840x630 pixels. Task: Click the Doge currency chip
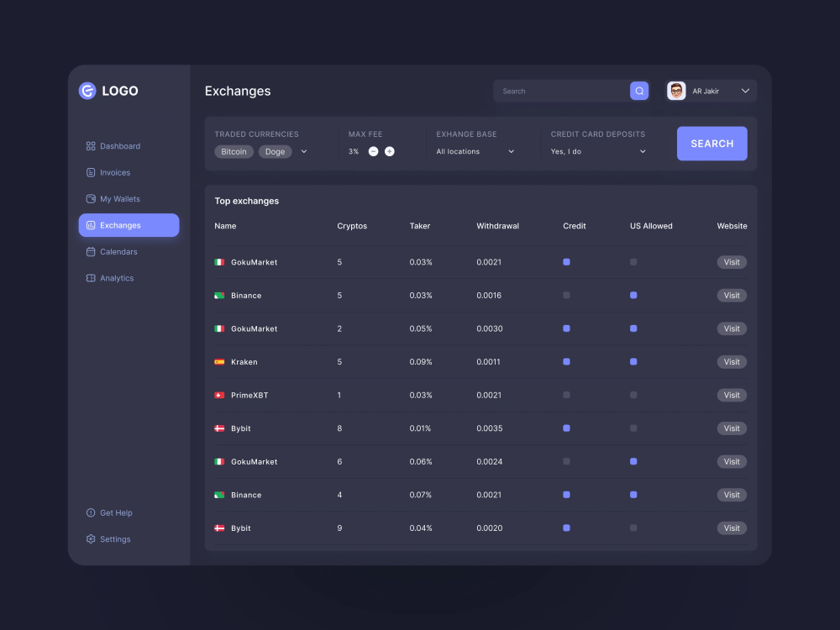coord(276,151)
